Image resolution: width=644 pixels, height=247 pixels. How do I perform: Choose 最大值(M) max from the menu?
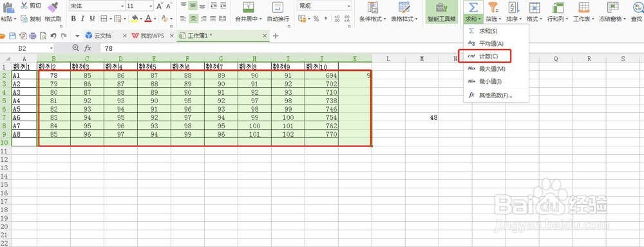pos(496,68)
